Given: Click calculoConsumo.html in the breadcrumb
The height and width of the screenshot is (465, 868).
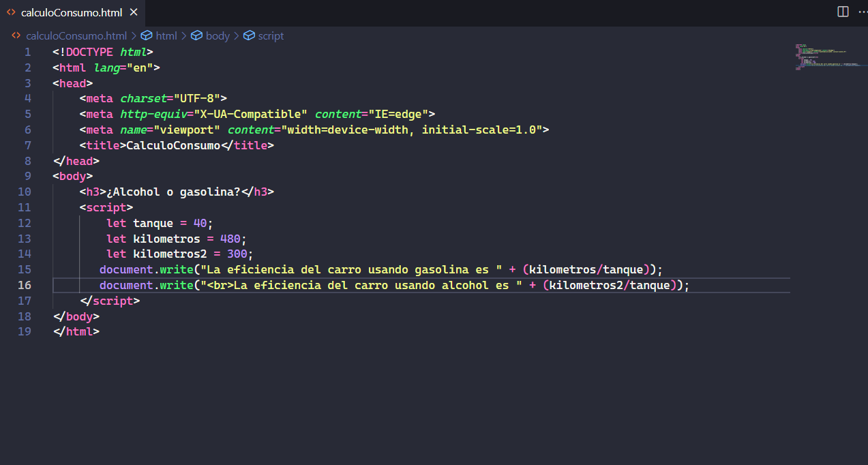Looking at the screenshot, I should click(x=76, y=35).
